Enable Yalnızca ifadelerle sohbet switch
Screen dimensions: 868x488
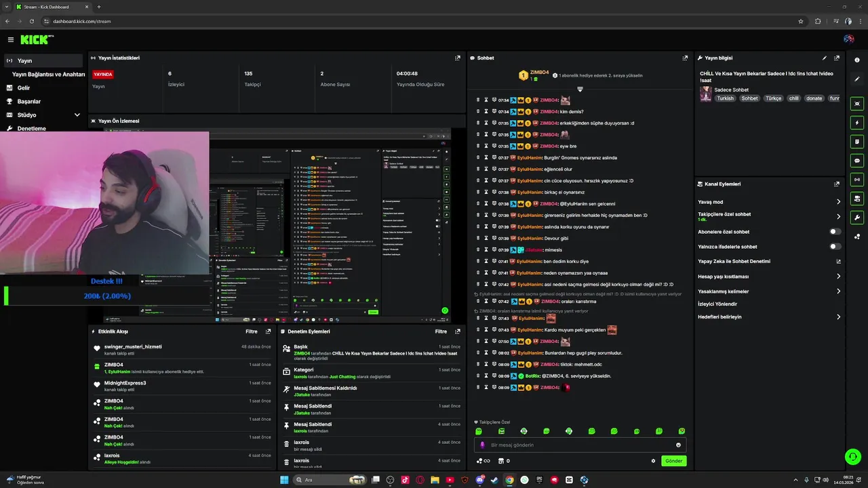click(835, 247)
